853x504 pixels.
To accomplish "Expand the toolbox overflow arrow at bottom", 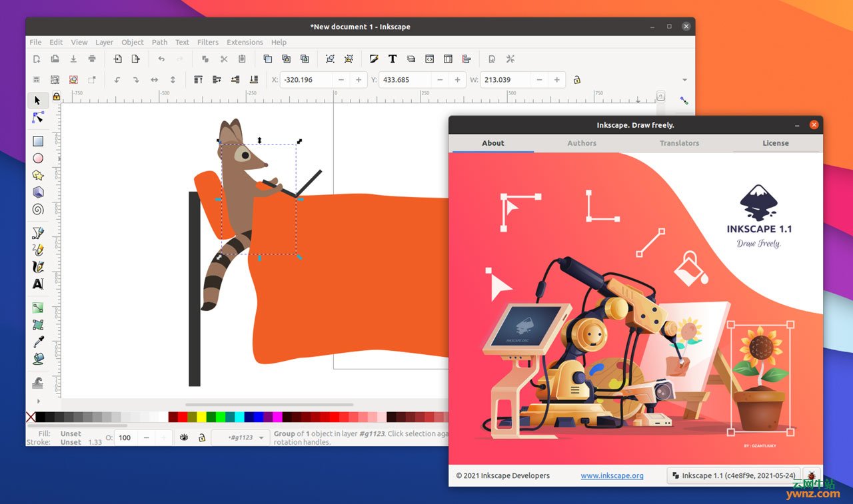I will tap(38, 401).
